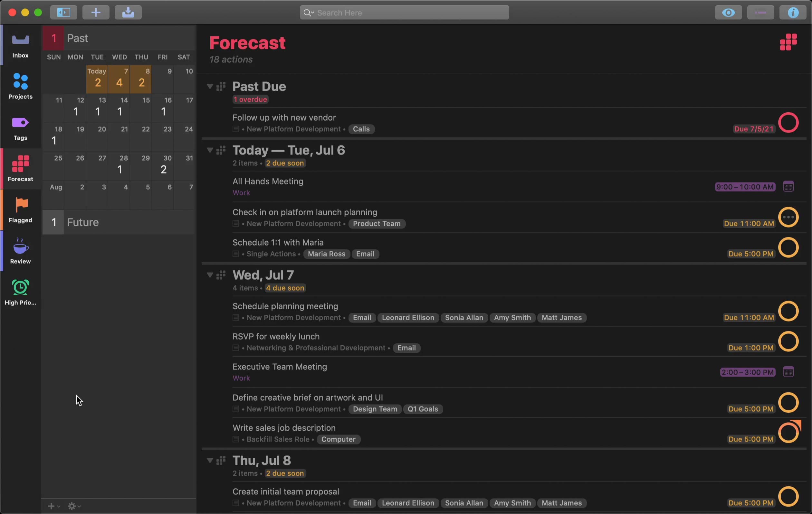The width and height of the screenshot is (812, 514).
Task: Open the Review perspective
Action: [20, 251]
